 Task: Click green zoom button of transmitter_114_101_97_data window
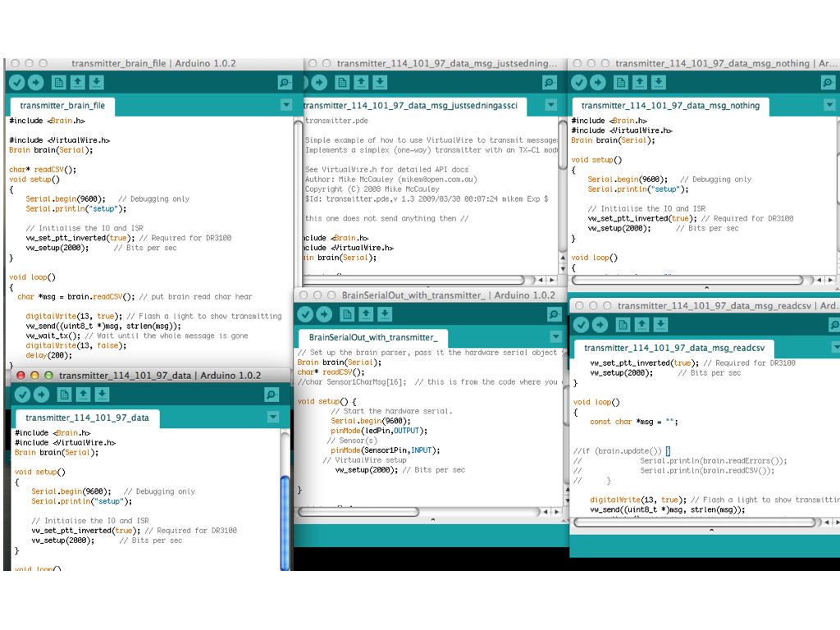click(48, 376)
